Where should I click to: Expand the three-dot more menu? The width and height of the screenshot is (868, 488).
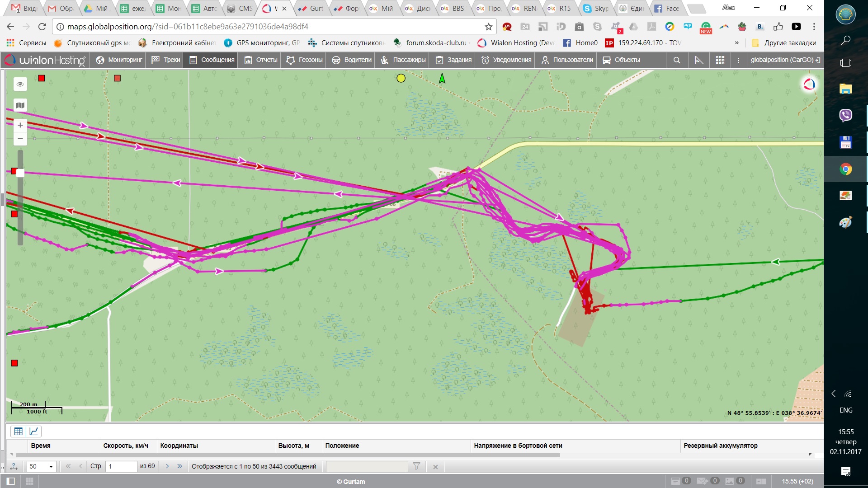click(738, 60)
